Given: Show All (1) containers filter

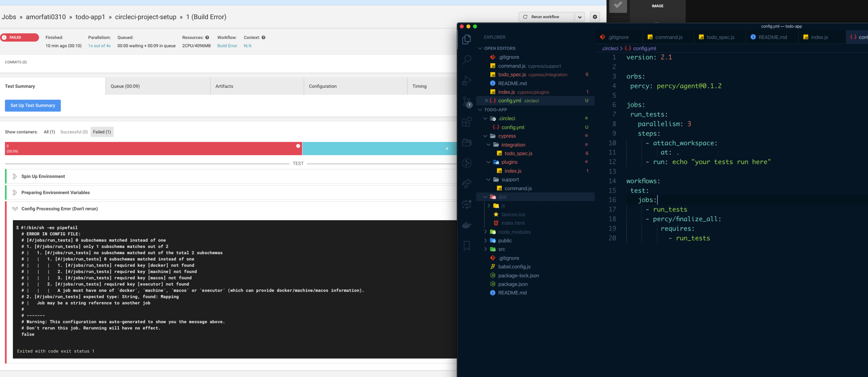Looking at the screenshot, I should pyautogui.click(x=49, y=132).
